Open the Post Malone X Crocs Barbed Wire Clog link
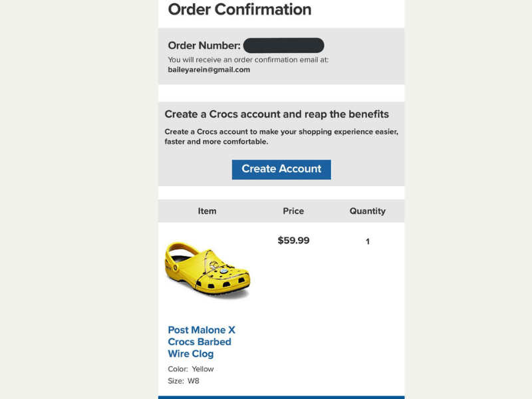This screenshot has width=532, height=399. (x=201, y=342)
